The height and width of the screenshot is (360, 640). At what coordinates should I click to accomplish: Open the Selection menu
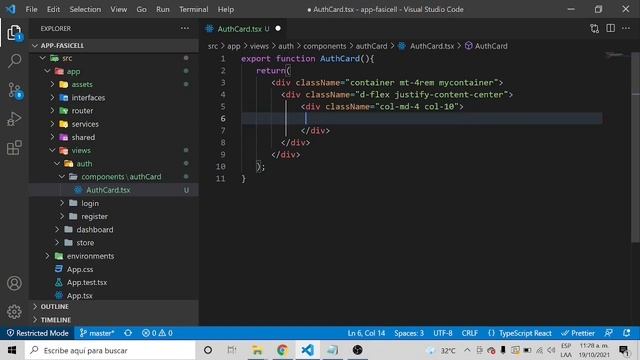pyautogui.click(x=85, y=9)
